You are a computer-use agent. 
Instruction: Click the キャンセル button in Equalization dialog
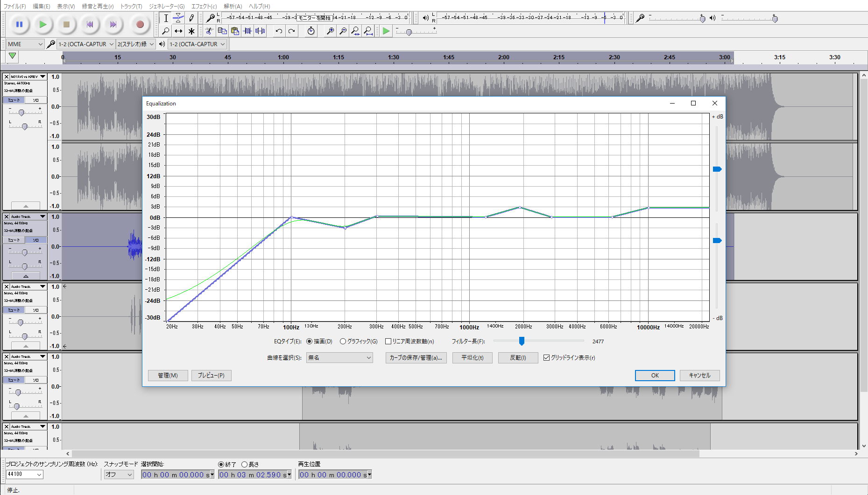pos(699,376)
